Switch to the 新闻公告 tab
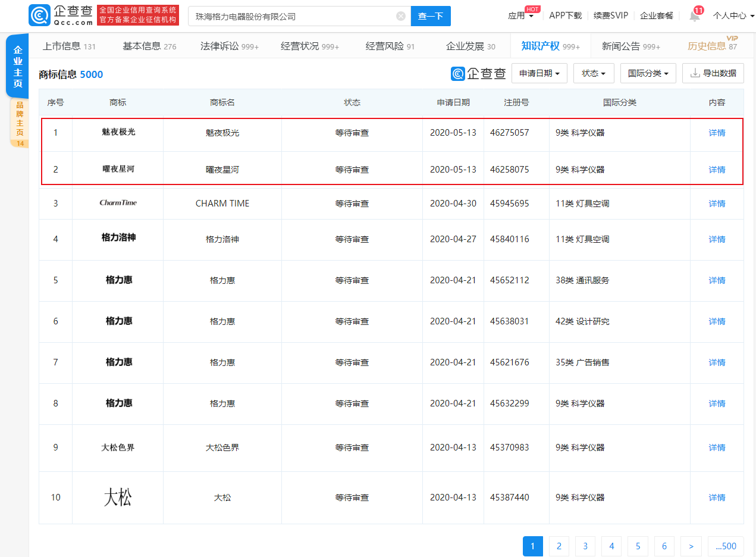The image size is (756, 557). tap(631, 46)
